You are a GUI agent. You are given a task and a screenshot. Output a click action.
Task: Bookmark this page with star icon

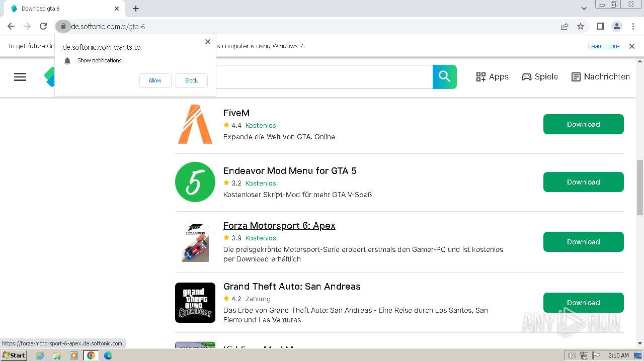[581, 26]
